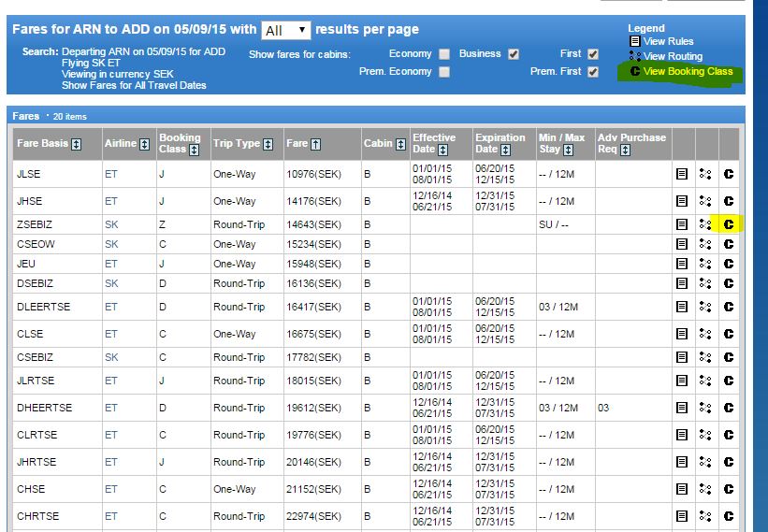Viewport: 768px width, 532px height.
Task: Click SK airline link in ZSEBIZ row
Action: coord(111,224)
